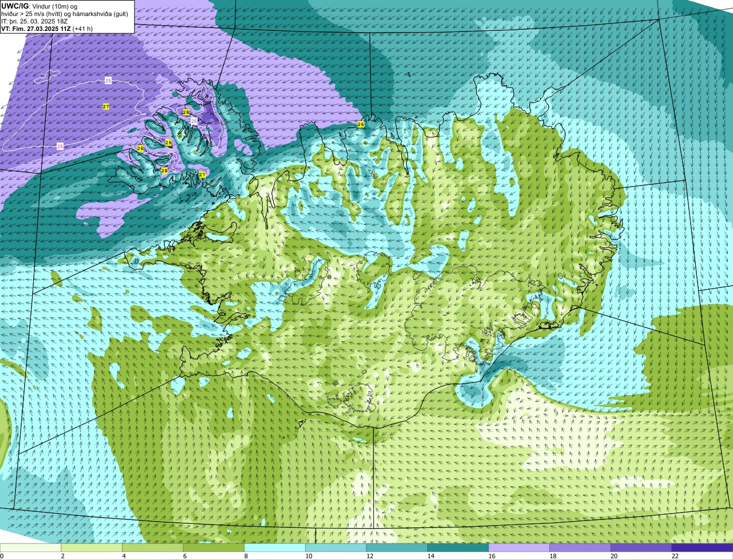Click the legend scale number 18

pos(553,555)
